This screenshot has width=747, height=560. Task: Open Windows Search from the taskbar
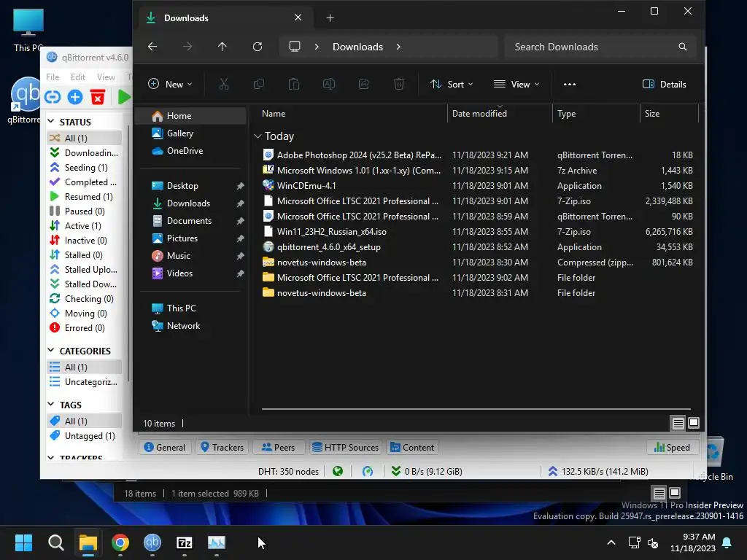pos(55,542)
